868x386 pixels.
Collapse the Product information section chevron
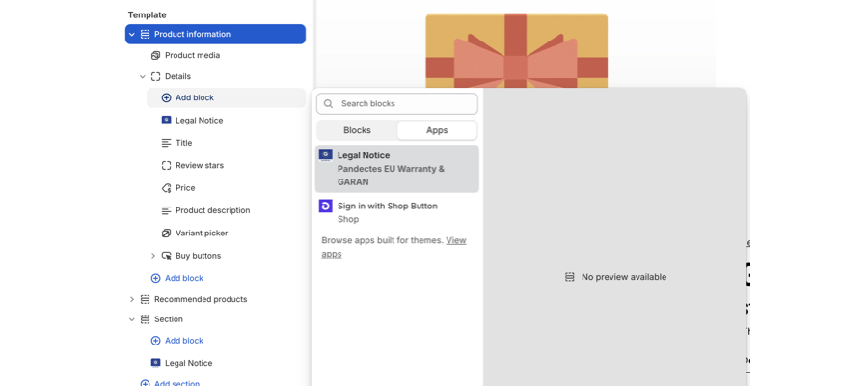132,35
